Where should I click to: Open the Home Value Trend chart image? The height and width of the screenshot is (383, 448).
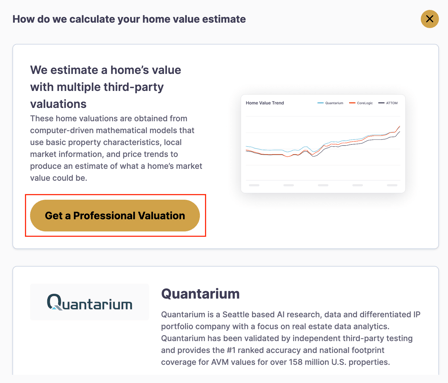(x=323, y=144)
